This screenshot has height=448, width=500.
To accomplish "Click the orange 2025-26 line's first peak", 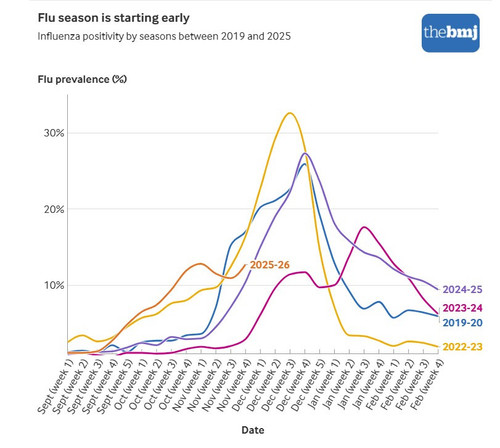I will click(x=200, y=264).
